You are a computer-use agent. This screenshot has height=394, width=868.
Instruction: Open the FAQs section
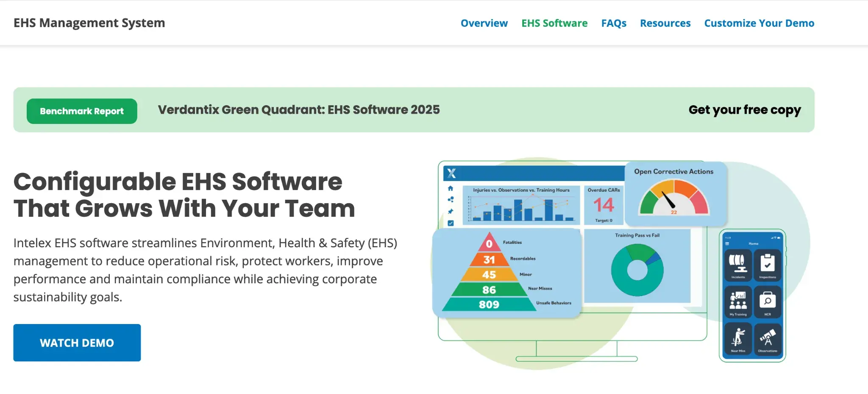coord(614,23)
